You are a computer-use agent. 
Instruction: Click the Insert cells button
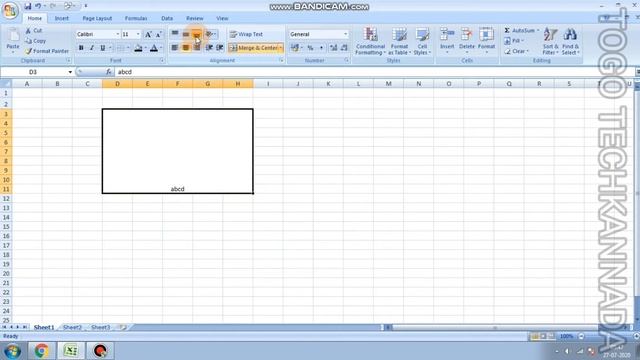pyautogui.click(x=447, y=40)
